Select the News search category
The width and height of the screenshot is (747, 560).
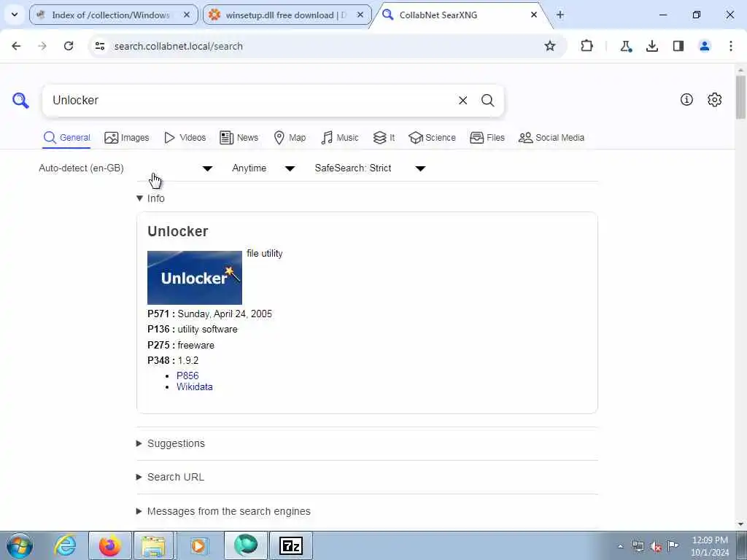[x=239, y=138]
